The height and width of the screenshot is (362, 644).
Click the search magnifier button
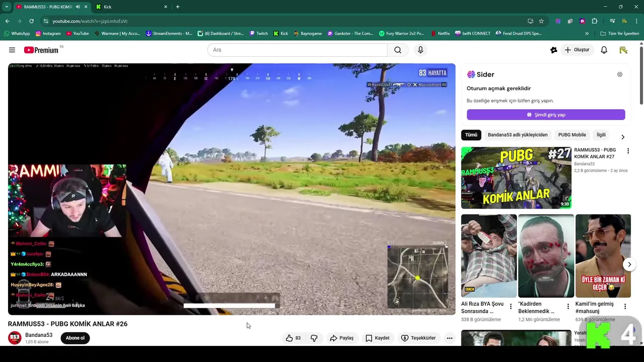tap(397, 50)
